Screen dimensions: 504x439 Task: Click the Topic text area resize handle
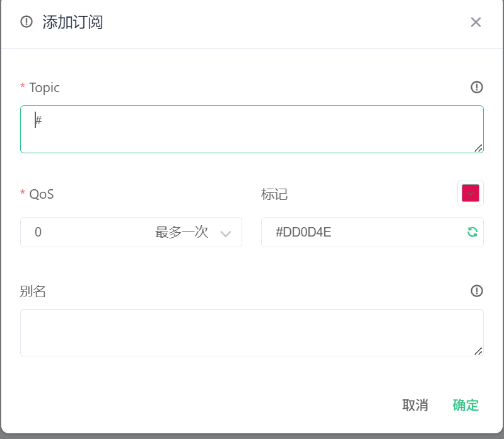pyautogui.click(x=478, y=148)
